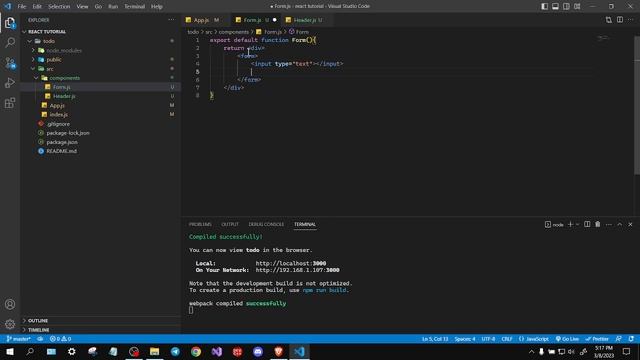Open errors and warnings status item

pos(60,339)
